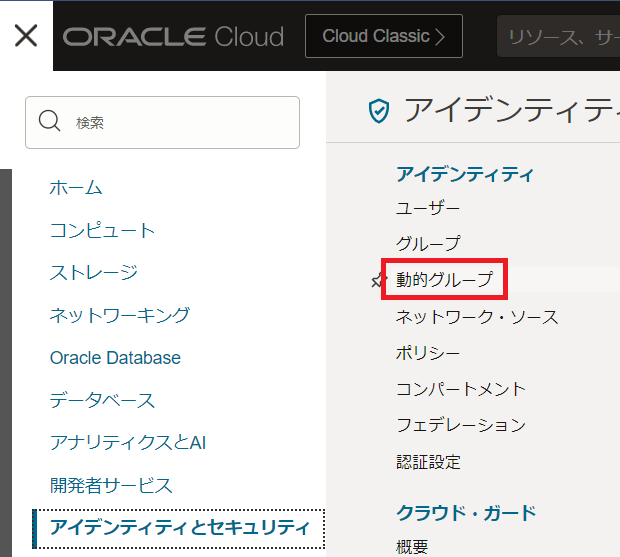Open the 動的グループ link
The image size is (620, 557).
click(x=444, y=280)
